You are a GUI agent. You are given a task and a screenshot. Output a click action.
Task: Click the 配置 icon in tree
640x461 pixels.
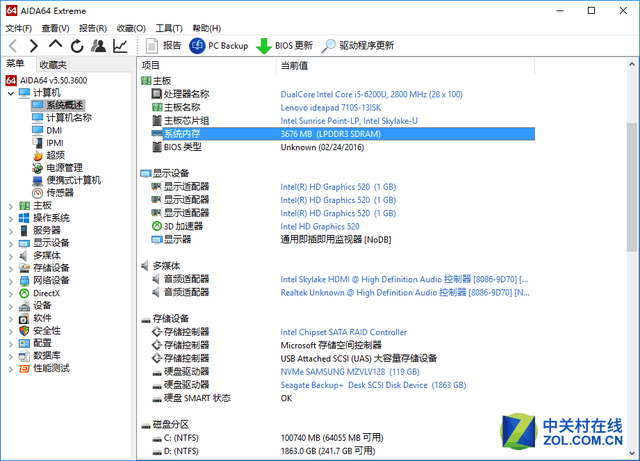pos(24,343)
